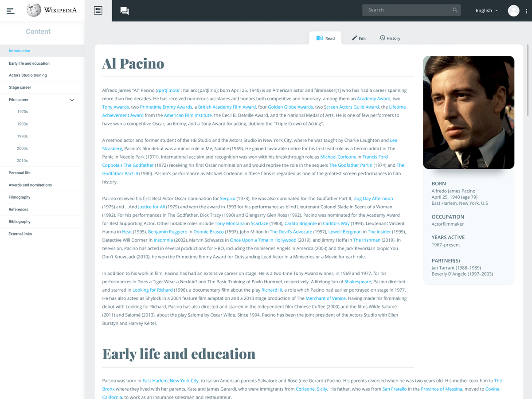Open the English language dropdown
532x399 pixels.
tap(486, 10)
